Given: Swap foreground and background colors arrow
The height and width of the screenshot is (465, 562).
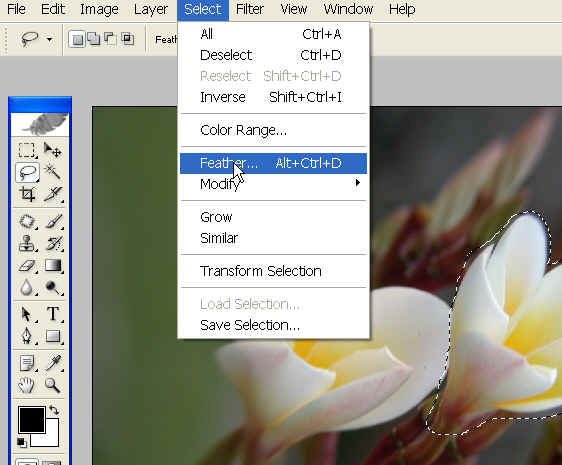Looking at the screenshot, I should 54,409.
